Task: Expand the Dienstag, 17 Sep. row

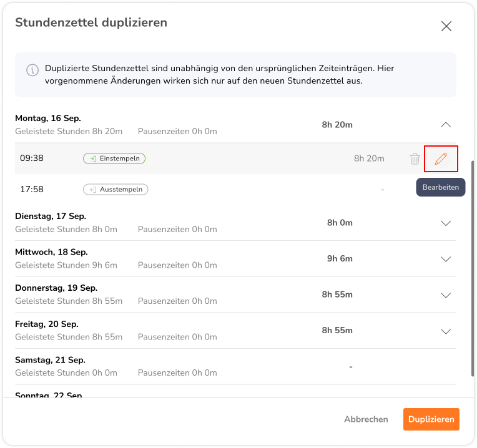Action: [x=445, y=223]
